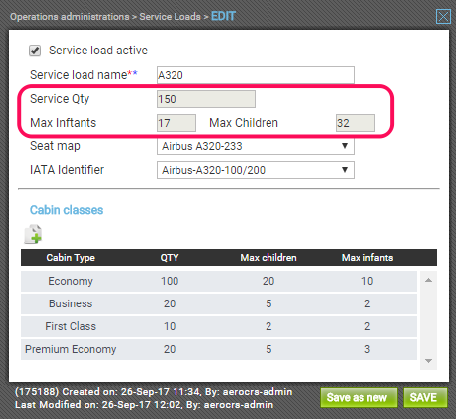This screenshot has height=419, width=456.
Task: Click the Operations administrations breadcrumb
Action: pos(70,17)
